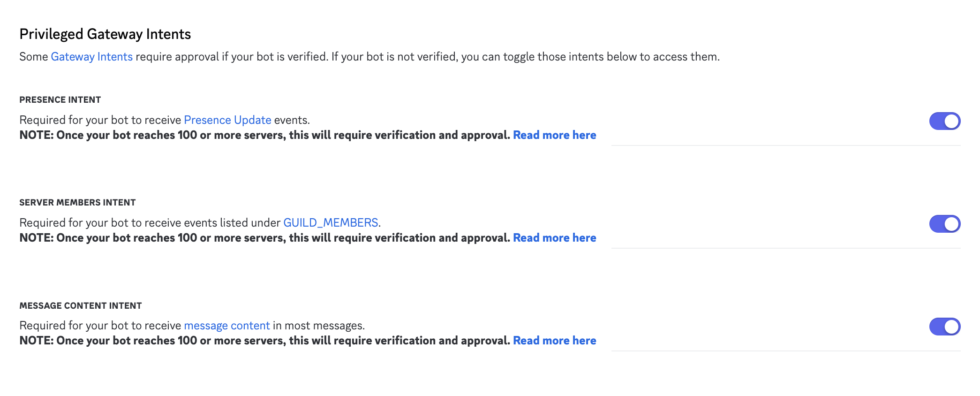
Task: Follow the Presence Update link
Action: [x=227, y=120]
